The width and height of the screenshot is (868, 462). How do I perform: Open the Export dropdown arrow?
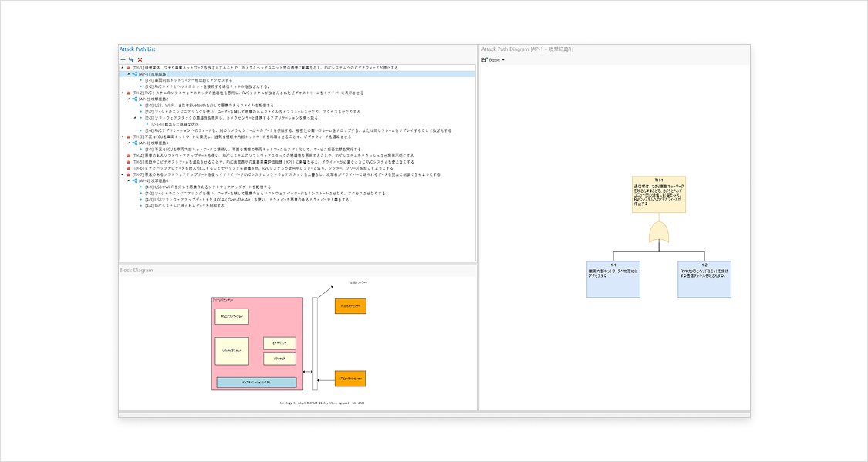[503, 60]
